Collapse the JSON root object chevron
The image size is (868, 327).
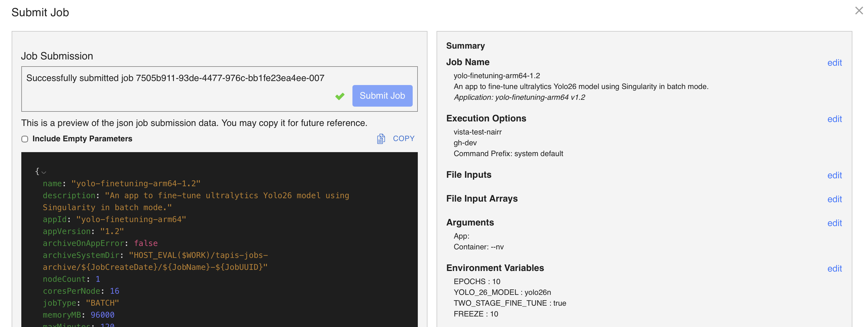tap(44, 172)
